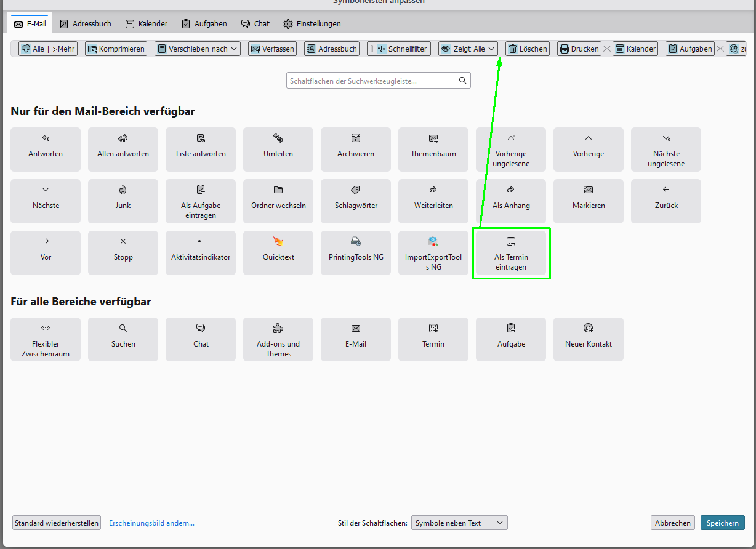Select the Archivieren tile
This screenshot has width=756, height=549.
click(x=356, y=150)
